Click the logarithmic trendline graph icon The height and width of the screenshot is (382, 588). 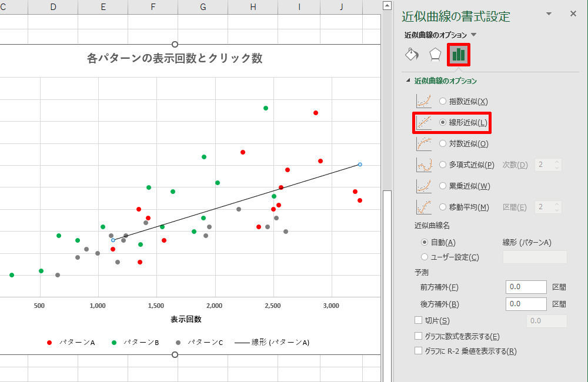424,143
